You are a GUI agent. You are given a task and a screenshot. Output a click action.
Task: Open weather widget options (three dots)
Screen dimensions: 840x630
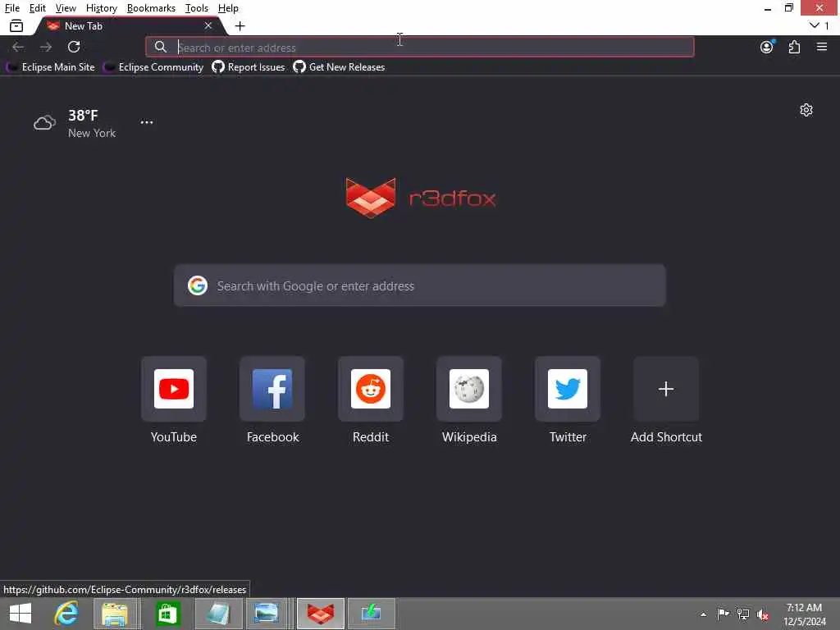point(147,122)
